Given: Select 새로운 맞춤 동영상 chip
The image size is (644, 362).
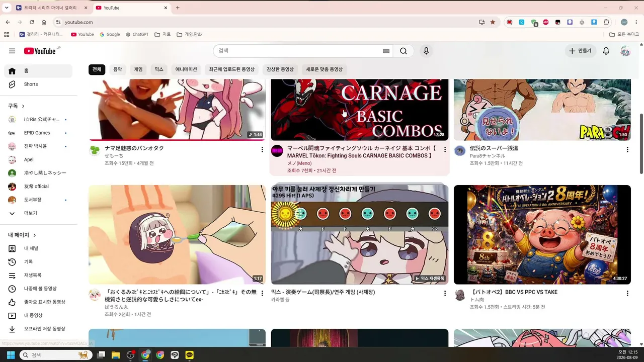Looking at the screenshot, I should 324,69.
